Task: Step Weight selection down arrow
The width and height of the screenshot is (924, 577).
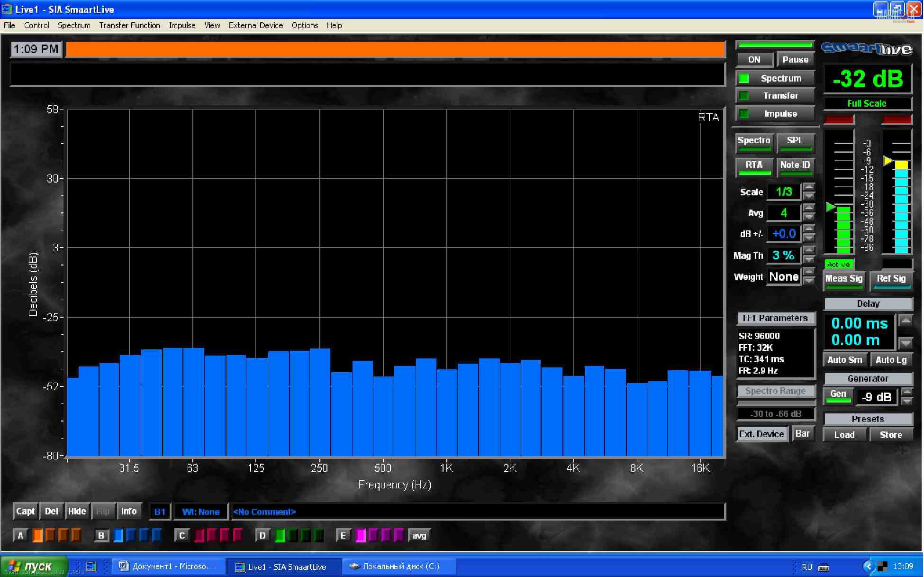Action: [809, 281]
